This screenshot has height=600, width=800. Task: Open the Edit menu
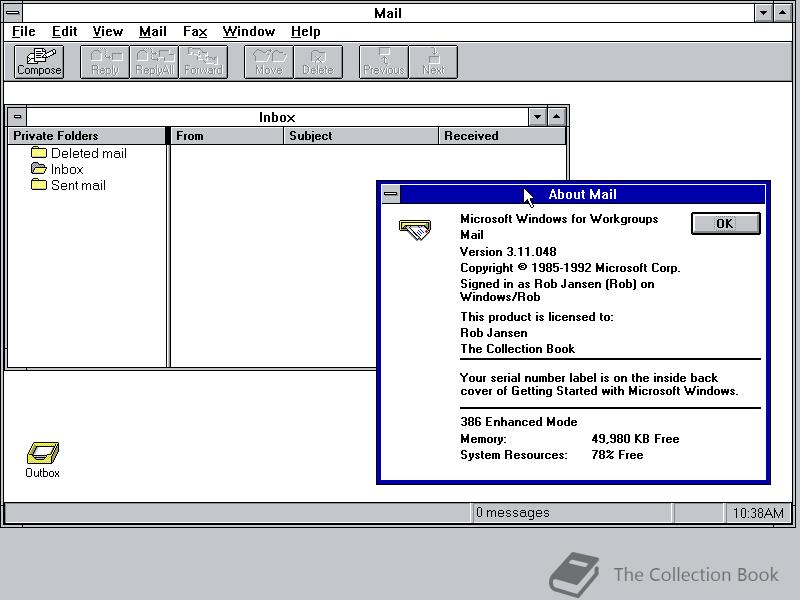click(x=64, y=32)
